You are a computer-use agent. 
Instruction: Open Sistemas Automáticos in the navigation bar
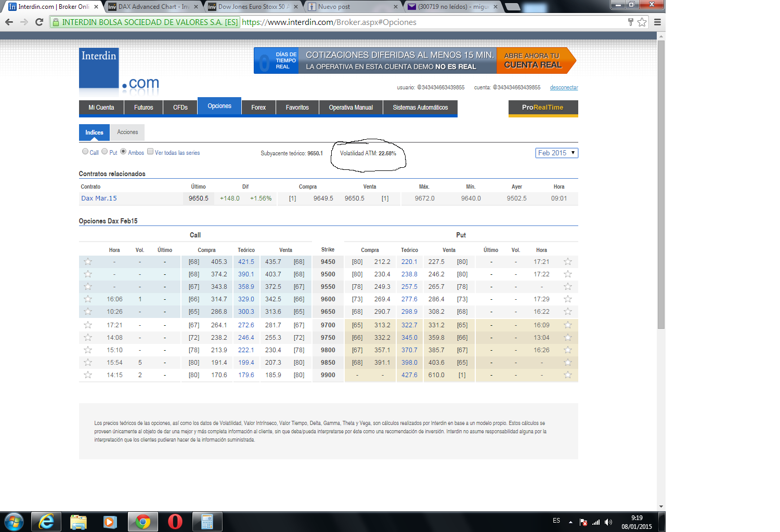coord(420,108)
